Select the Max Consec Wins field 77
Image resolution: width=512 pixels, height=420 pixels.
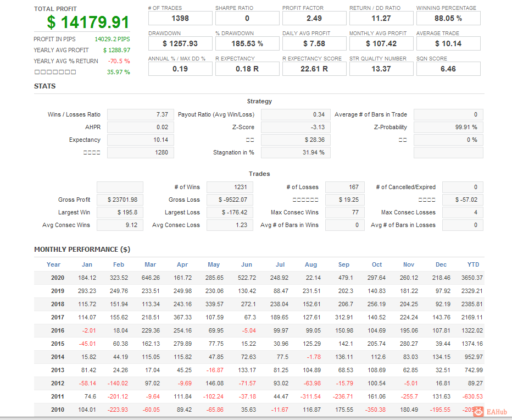(345, 212)
